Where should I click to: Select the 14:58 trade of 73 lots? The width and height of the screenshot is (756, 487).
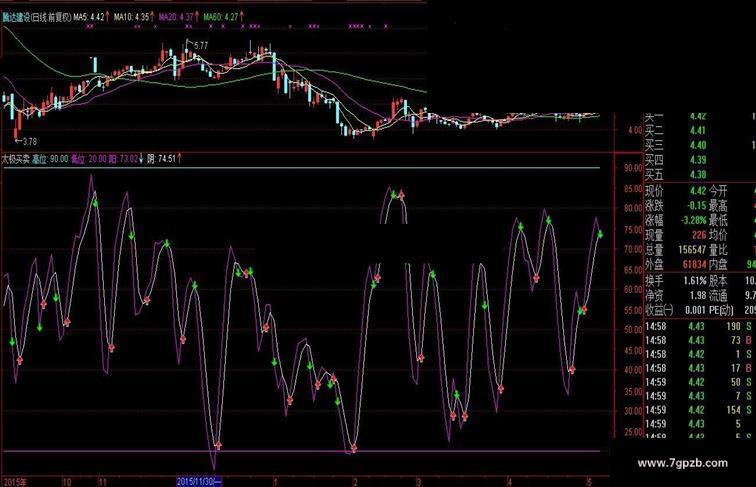point(700,340)
